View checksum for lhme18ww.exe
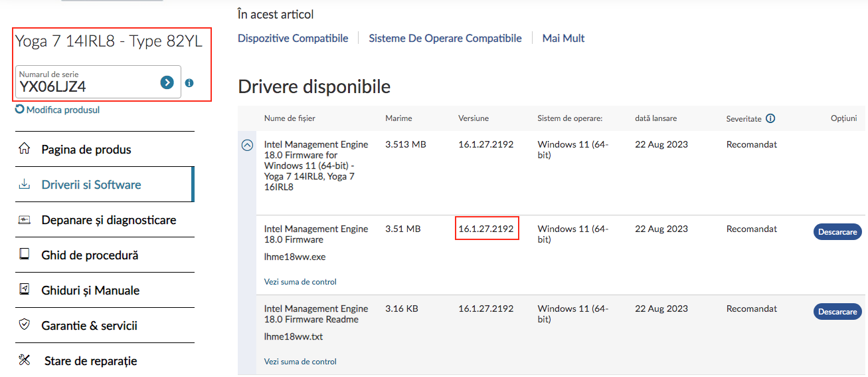868x377 pixels. 300,282
